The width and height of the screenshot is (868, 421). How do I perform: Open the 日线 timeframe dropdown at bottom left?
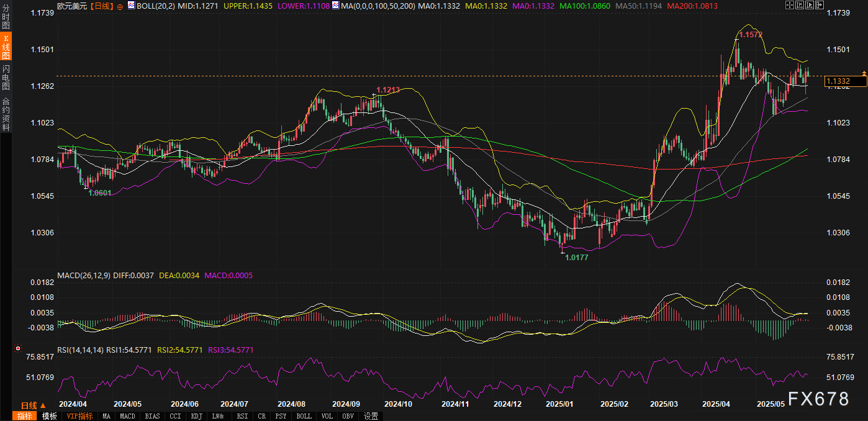coord(34,405)
